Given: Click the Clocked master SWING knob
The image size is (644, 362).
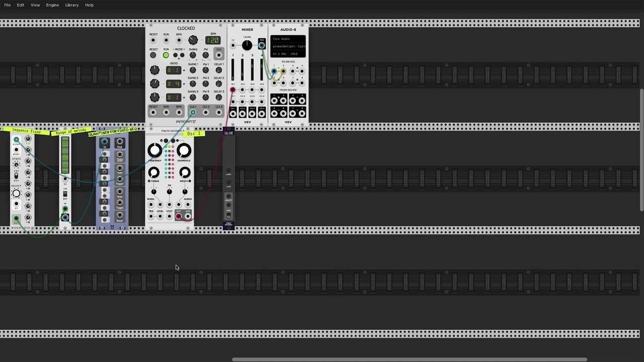Looking at the screenshot, I should coord(193,55).
